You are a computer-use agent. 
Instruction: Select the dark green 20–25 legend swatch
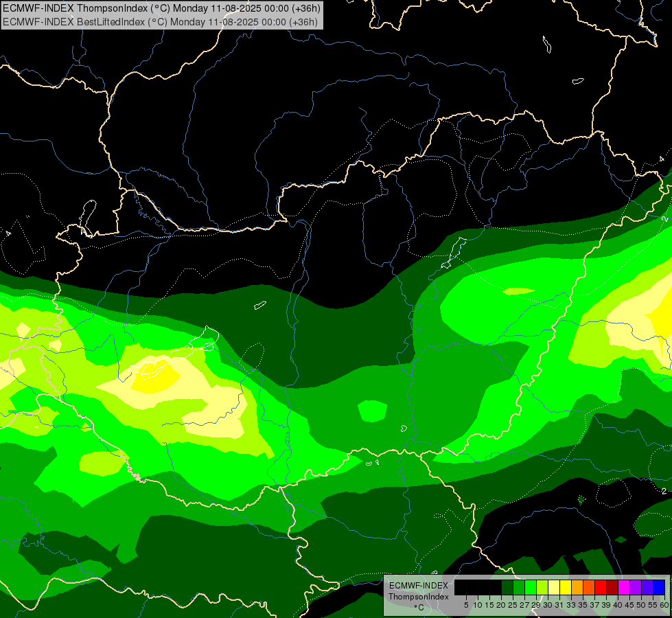[507, 587]
